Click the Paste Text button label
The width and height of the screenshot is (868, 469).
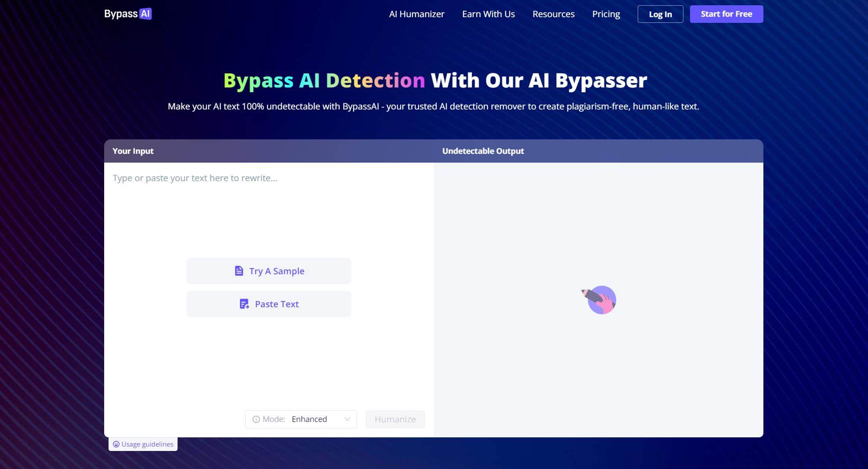[x=276, y=304]
